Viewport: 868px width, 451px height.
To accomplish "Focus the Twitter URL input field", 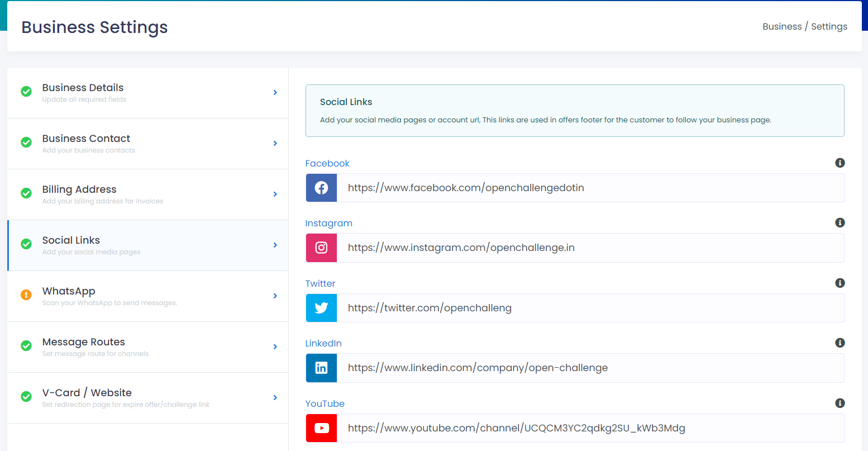I will point(590,308).
